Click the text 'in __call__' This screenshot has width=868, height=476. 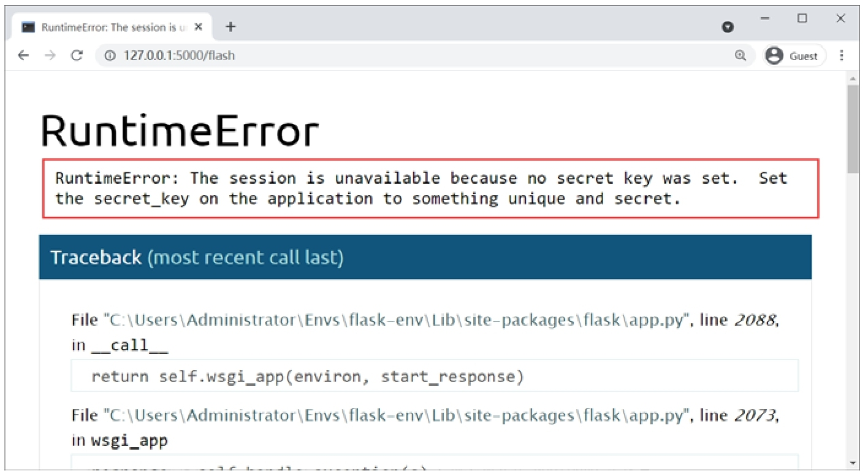[x=120, y=345]
